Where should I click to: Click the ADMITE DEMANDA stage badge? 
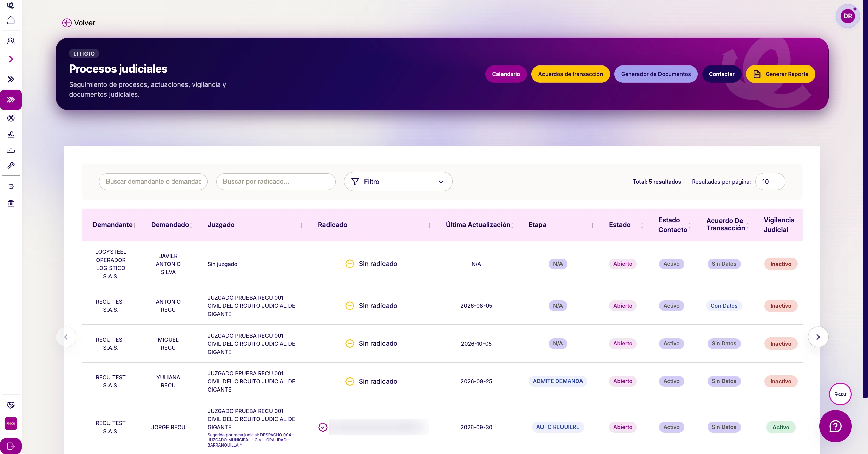pos(558,381)
